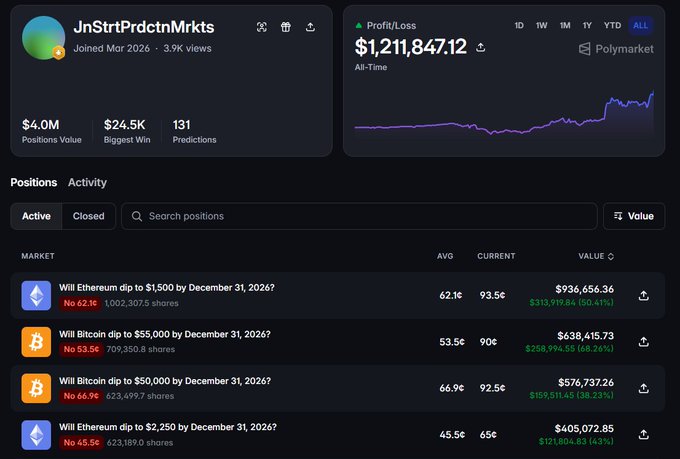680x459 pixels.
Task: Share the Ethereum $2,250 position
Action: [644, 435]
